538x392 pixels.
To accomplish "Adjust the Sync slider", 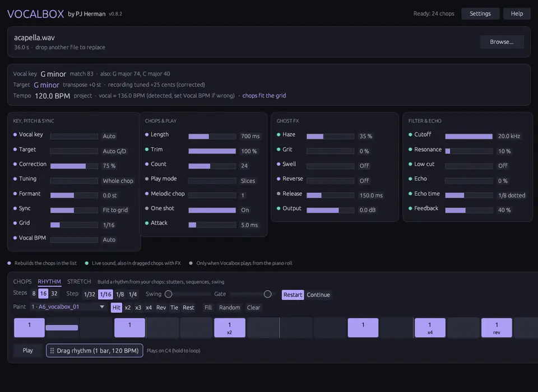I will (74, 210).
